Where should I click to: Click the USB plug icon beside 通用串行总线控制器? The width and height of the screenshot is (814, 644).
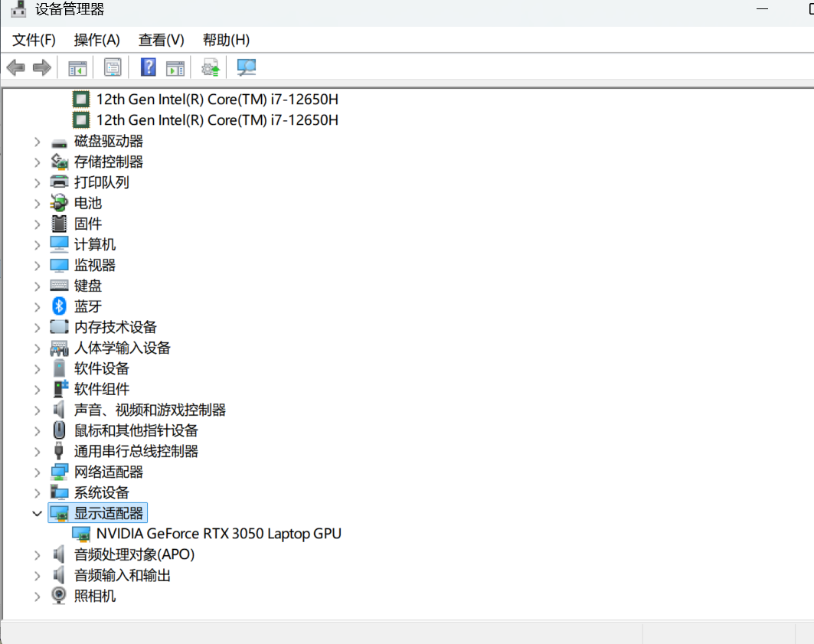[x=59, y=451]
